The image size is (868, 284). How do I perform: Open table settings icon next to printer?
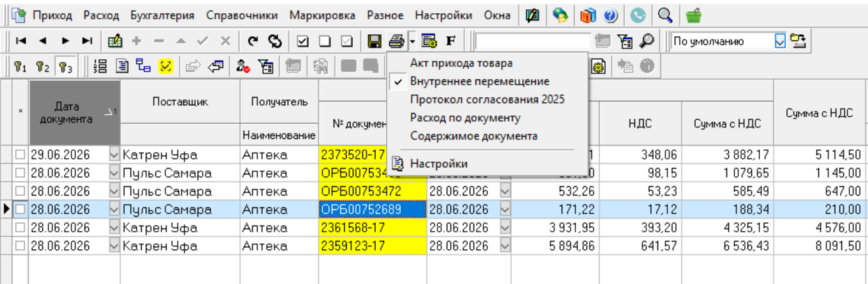429,41
